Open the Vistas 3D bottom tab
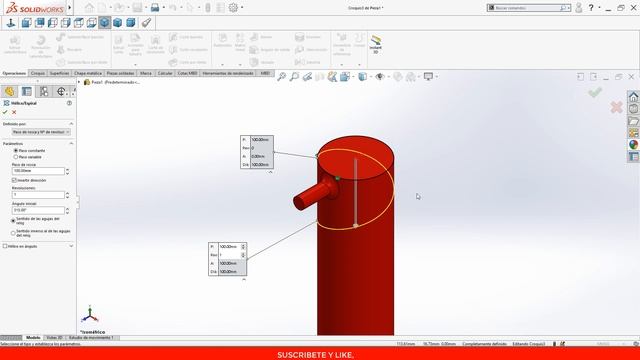The height and width of the screenshot is (360, 640). pyautogui.click(x=54, y=338)
